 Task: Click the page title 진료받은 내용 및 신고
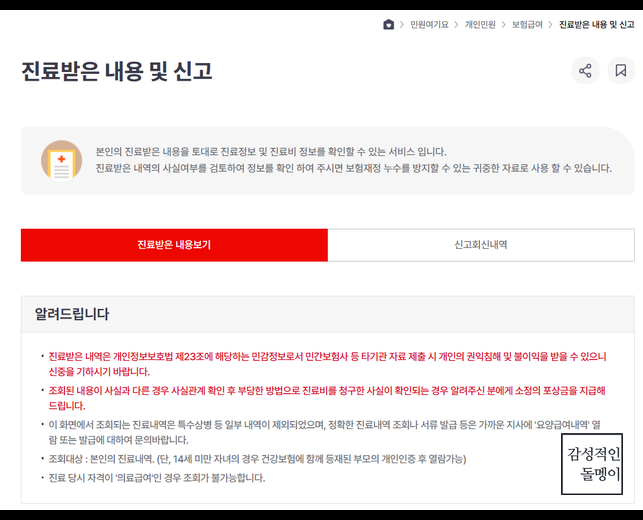click(117, 71)
